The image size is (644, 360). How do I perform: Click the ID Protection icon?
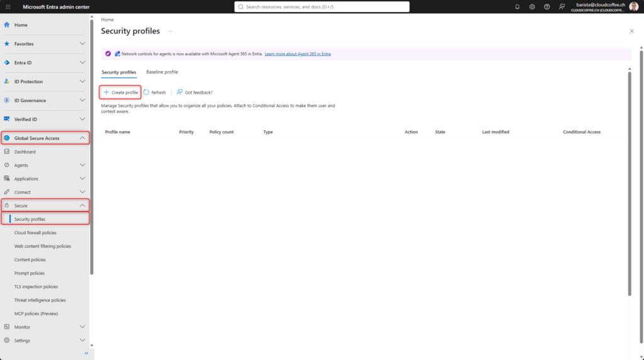pyautogui.click(x=6, y=81)
